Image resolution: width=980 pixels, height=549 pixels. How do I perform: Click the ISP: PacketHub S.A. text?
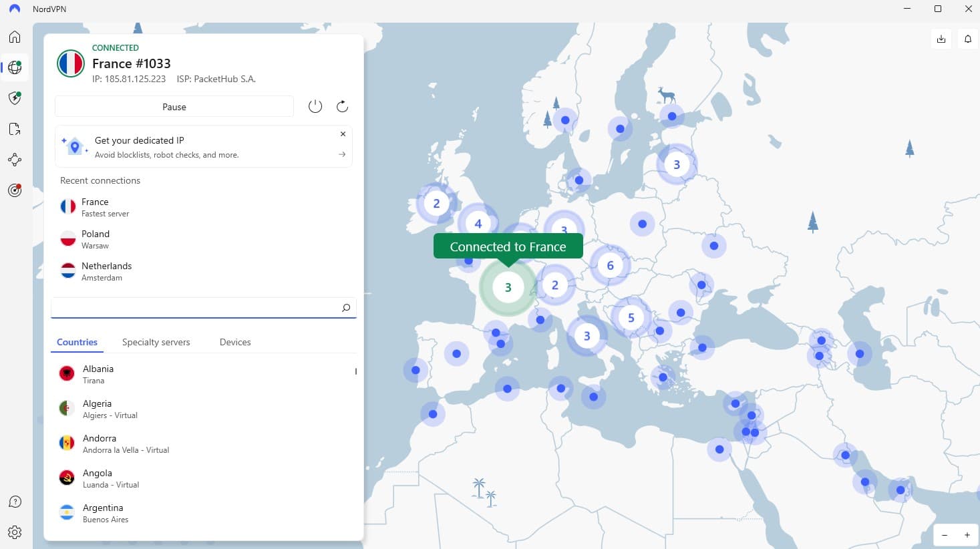click(216, 79)
